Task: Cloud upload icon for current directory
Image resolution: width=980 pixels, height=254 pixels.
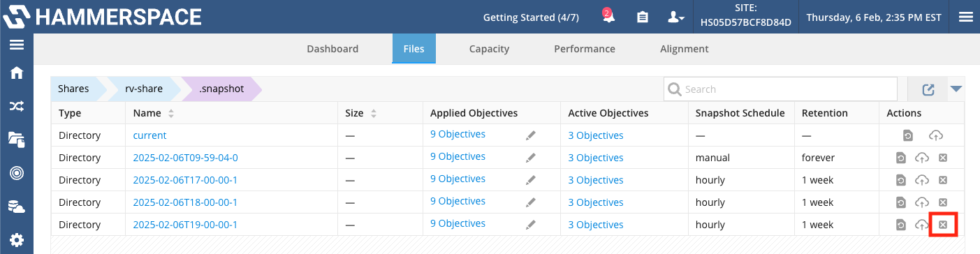Action: click(935, 135)
